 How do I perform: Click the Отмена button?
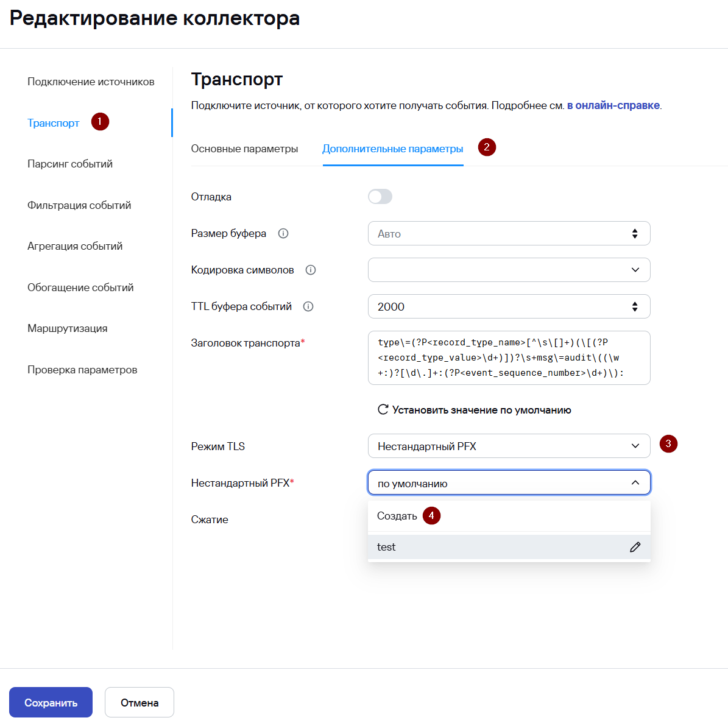point(140,702)
